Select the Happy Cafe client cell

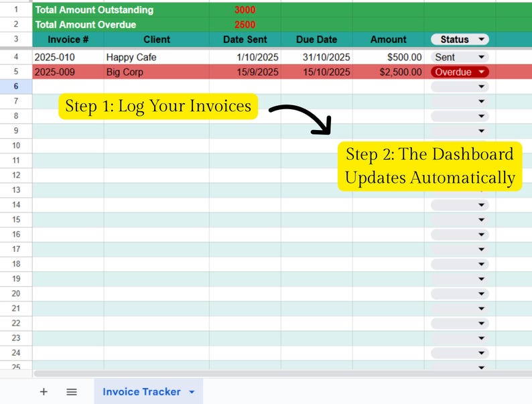pos(156,57)
